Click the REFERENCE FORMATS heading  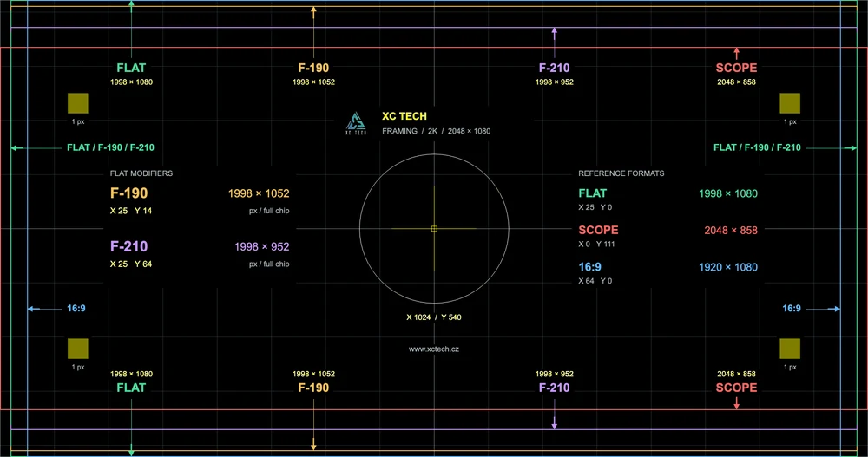(x=621, y=173)
